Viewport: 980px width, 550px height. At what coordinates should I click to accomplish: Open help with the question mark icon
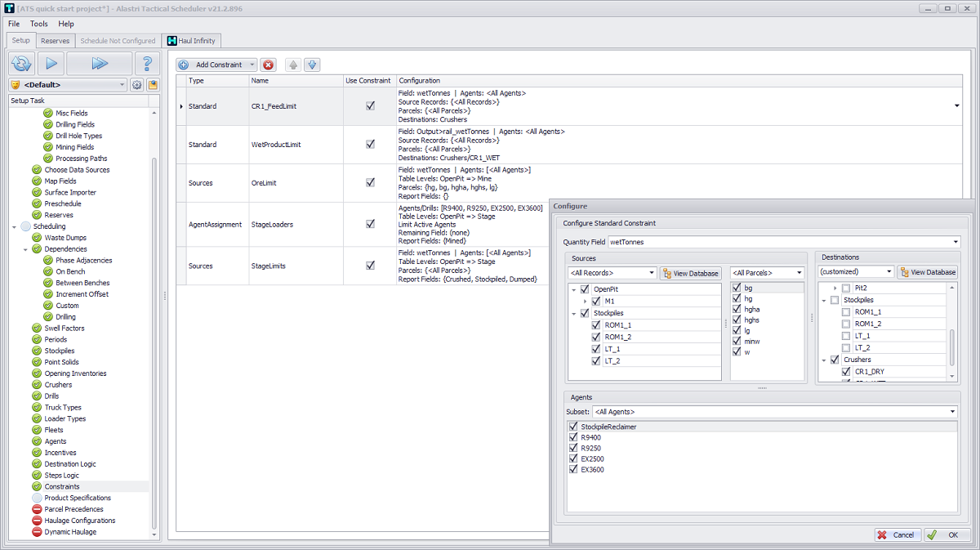pos(147,63)
